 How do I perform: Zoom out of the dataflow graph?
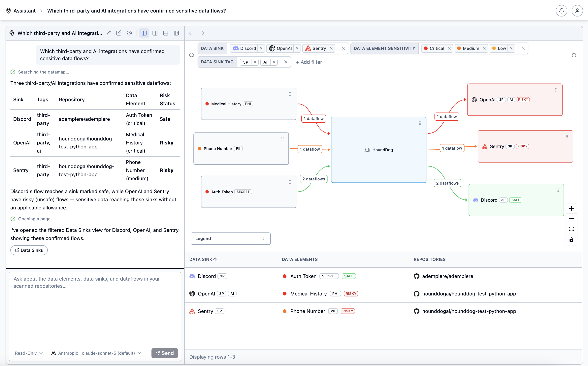click(571, 219)
